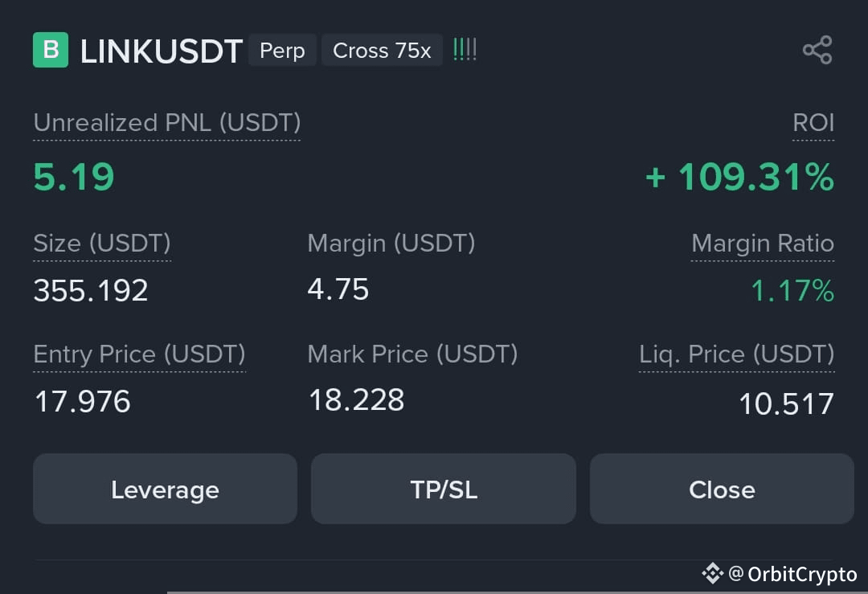Screen dimensions: 868x594
Task: Tap the green B buy-side badge
Action: tap(51, 50)
